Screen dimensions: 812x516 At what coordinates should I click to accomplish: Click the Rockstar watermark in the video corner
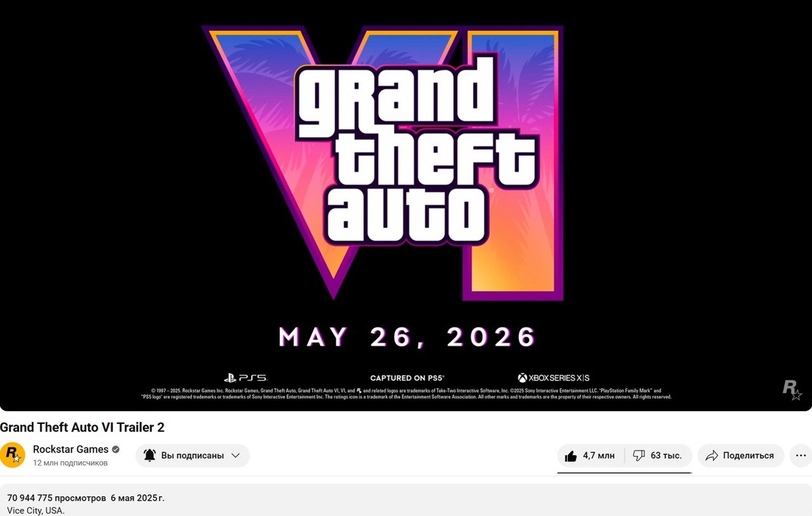pos(792,389)
